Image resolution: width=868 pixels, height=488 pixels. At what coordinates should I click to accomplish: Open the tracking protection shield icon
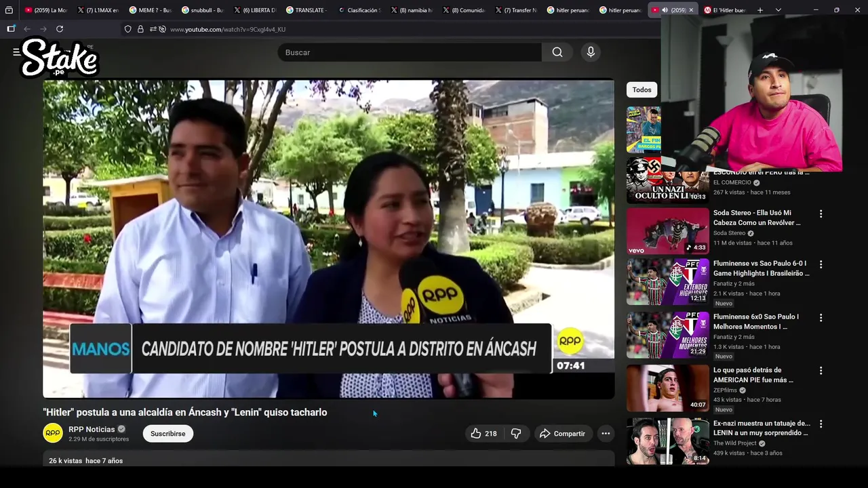(128, 29)
